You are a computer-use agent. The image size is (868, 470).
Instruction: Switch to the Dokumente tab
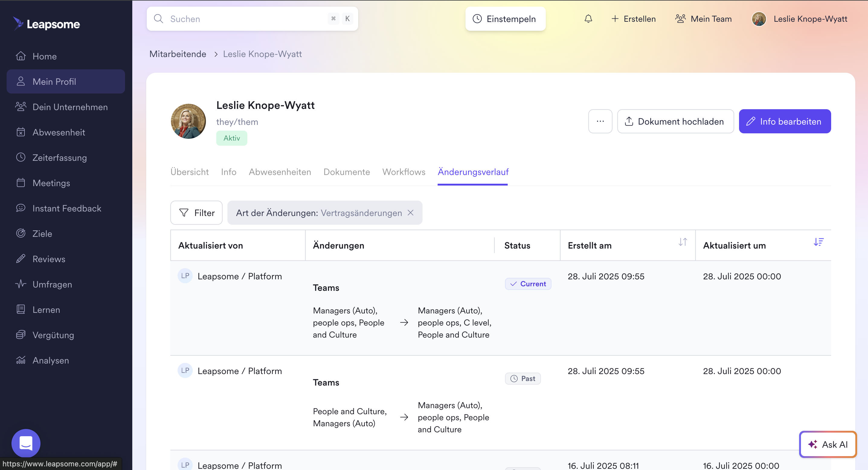[x=346, y=172]
